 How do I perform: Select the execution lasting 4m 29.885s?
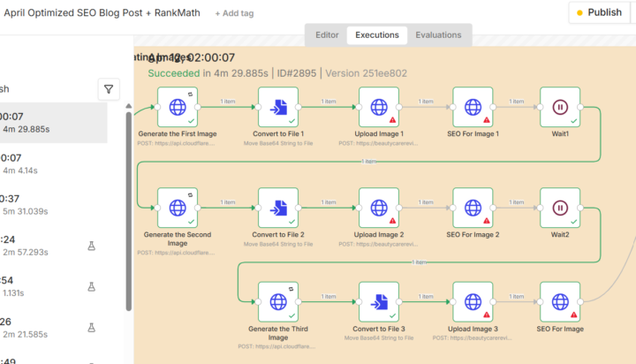54,123
